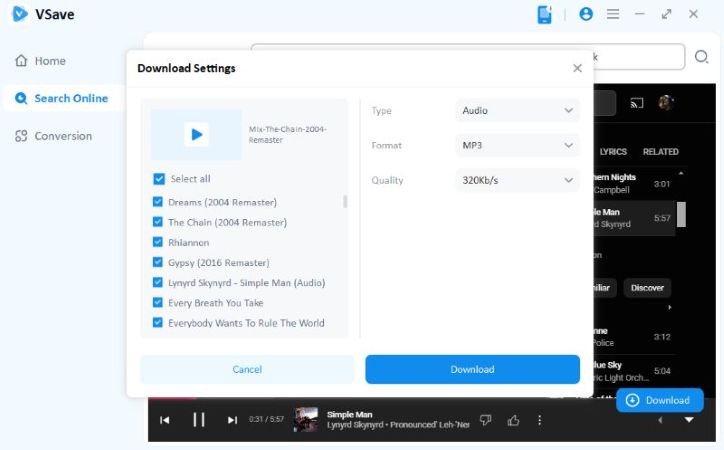This screenshot has height=450, width=724.
Task: Click the Simple Man album art thumbnail
Action: click(x=306, y=420)
